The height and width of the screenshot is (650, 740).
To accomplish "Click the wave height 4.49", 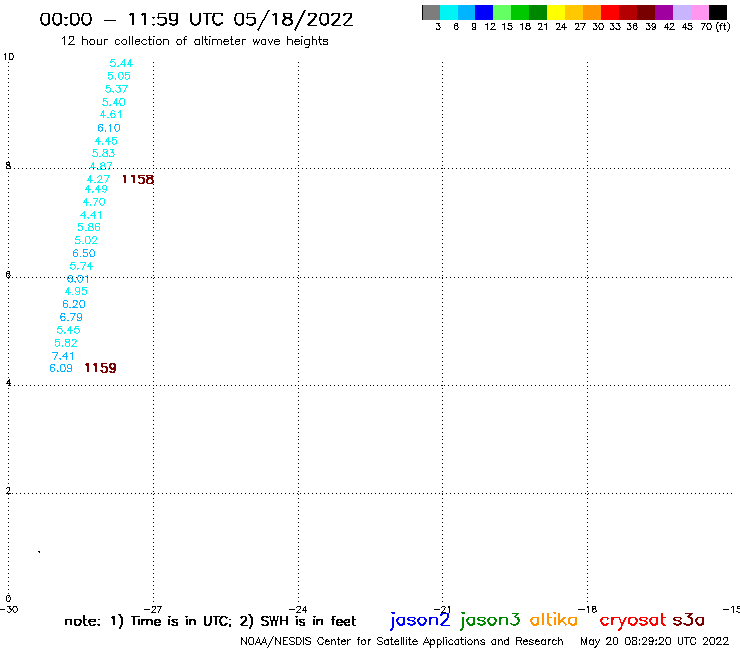I will coord(96,189).
